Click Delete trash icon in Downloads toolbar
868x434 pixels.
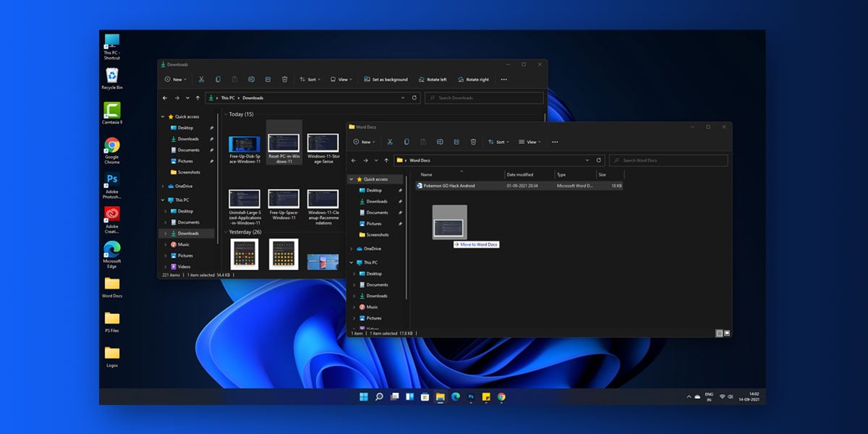(284, 80)
